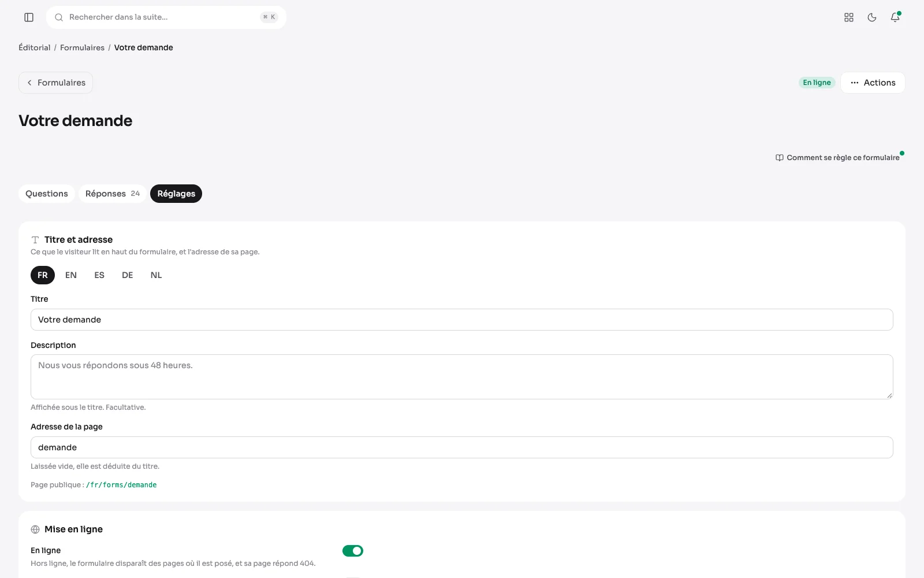Image resolution: width=924 pixels, height=578 pixels.
Task: Select the Réglages tab
Action: point(176,194)
